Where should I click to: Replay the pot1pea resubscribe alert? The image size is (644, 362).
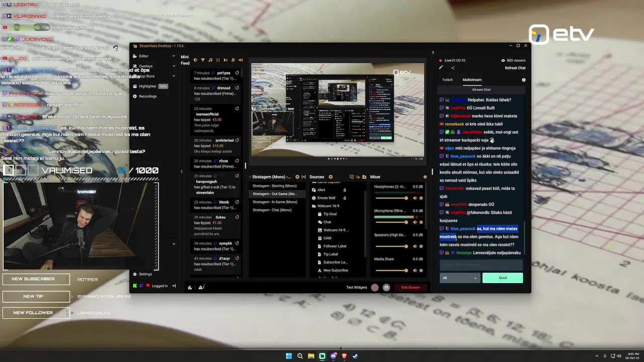coord(237,73)
